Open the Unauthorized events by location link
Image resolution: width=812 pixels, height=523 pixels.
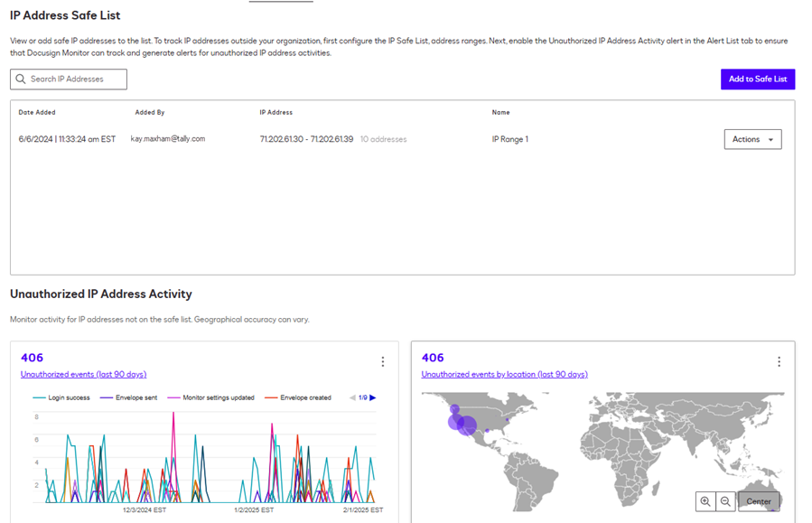tap(503, 374)
